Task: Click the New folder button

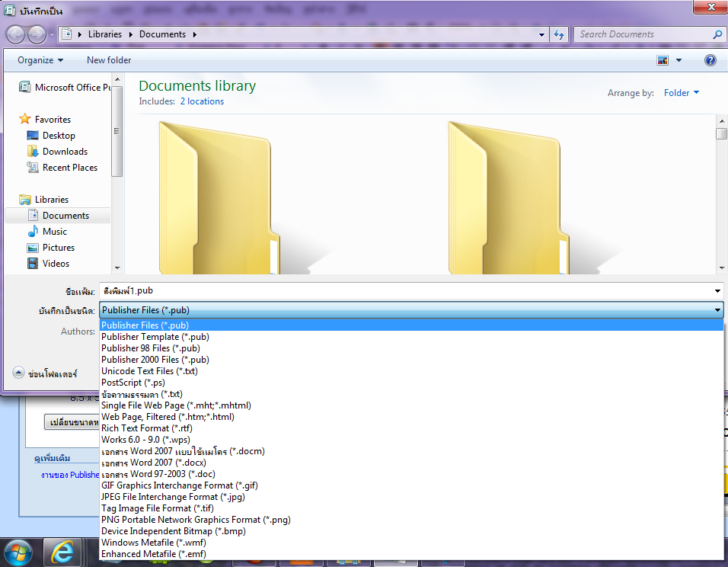Action: tap(109, 60)
